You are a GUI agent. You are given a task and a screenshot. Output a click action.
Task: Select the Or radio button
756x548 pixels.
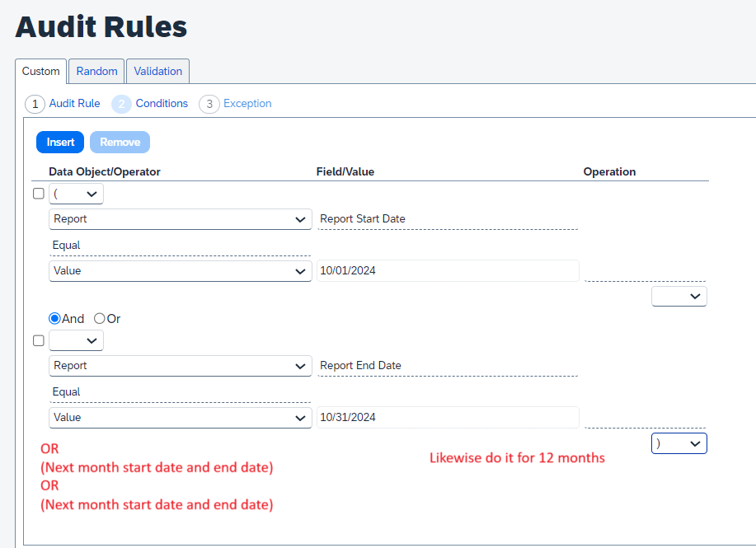[100, 318]
